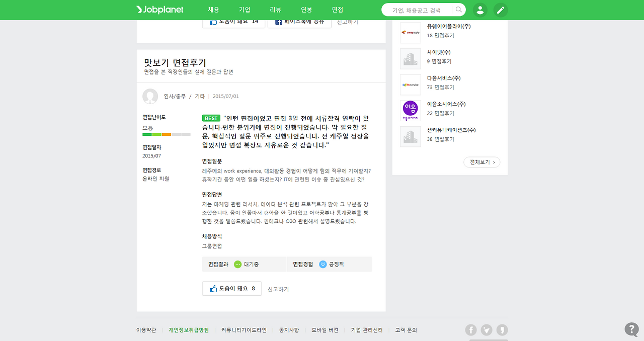Open 개인정보취급방침 footer link
The height and width of the screenshot is (341, 644).
click(x=189, y=329)
